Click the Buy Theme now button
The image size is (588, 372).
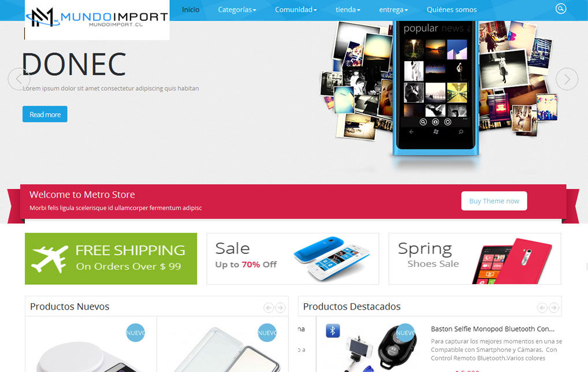click(494, 201)
